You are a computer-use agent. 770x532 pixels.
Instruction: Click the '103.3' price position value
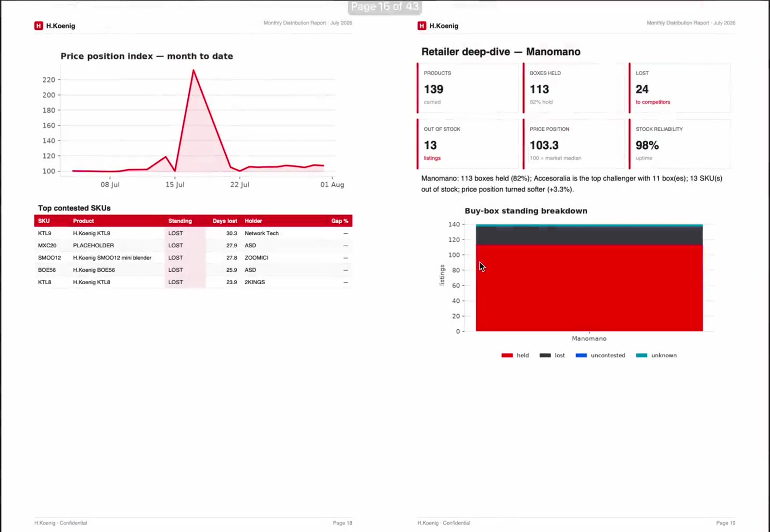pyautogui.click(x=544, y=145)
